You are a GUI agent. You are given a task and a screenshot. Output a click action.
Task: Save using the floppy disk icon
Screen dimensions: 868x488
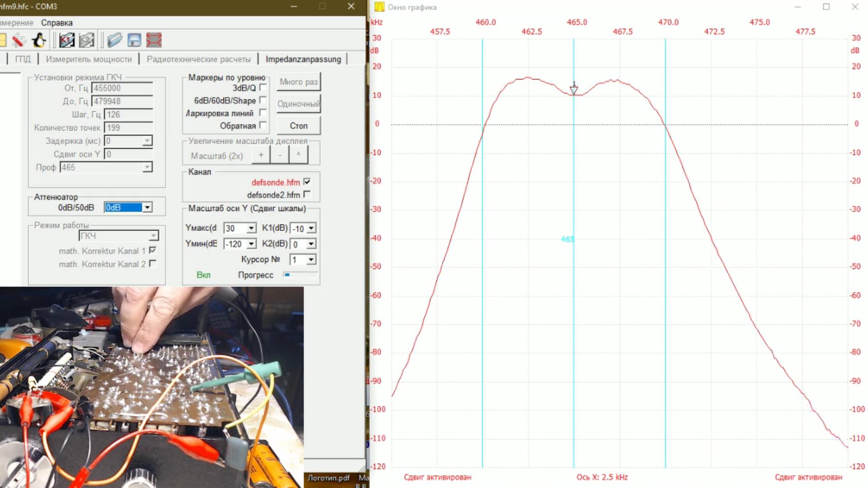tap(134, 41)
